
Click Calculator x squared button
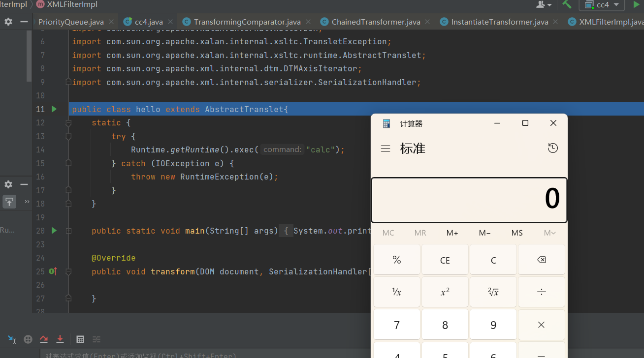[x=445, y=292]
